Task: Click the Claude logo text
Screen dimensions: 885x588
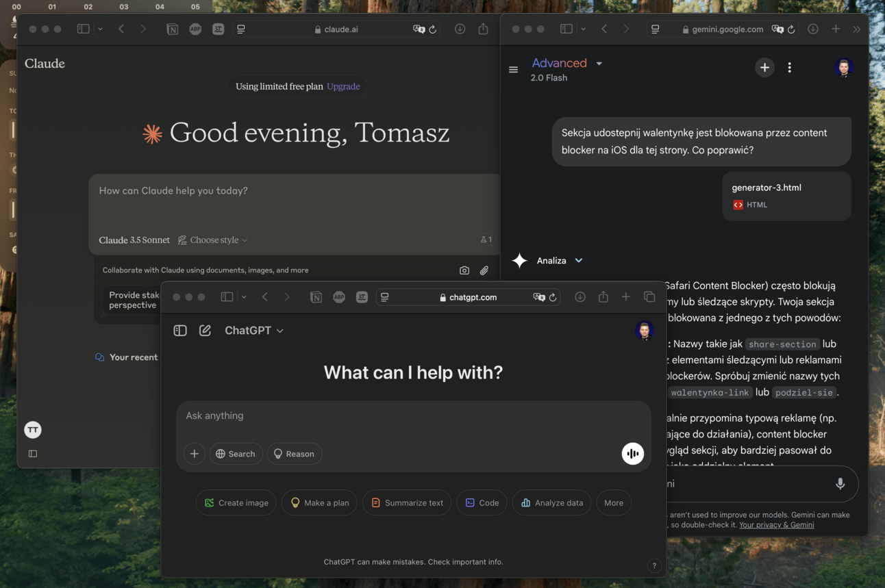Action: [45, 64]
